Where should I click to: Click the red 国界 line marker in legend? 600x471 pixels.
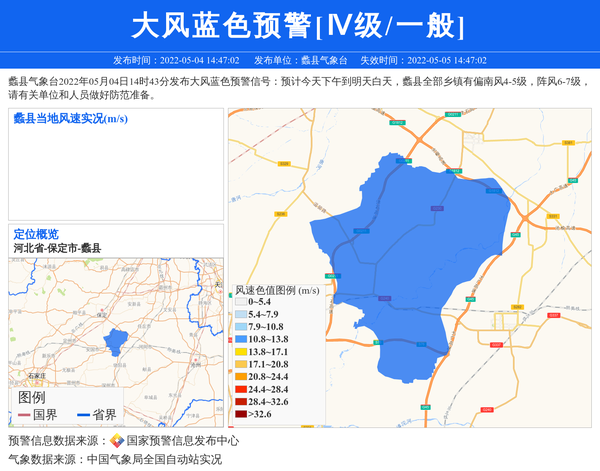pyautogui.click(x=23, y=415)
